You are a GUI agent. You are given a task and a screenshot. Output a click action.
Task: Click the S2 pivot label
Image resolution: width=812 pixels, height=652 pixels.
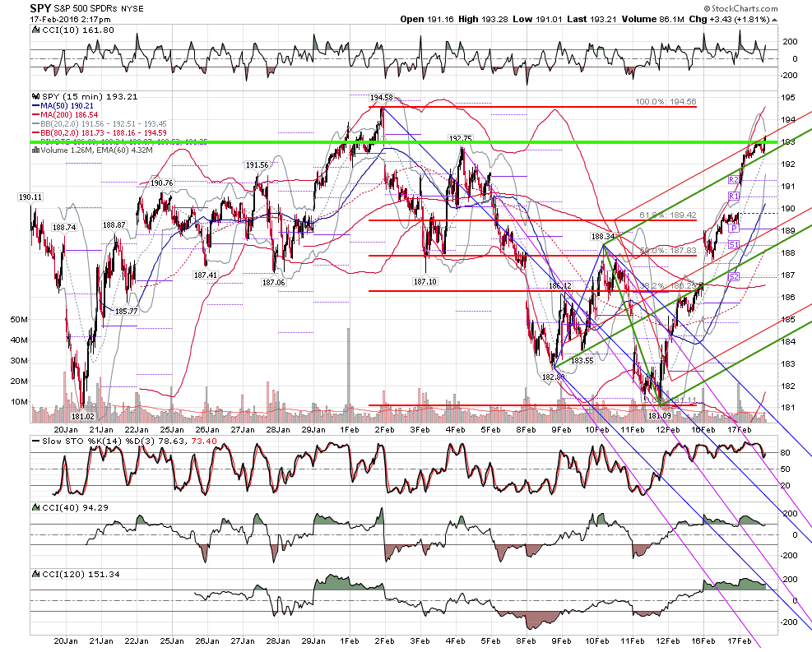click(733, 277)
